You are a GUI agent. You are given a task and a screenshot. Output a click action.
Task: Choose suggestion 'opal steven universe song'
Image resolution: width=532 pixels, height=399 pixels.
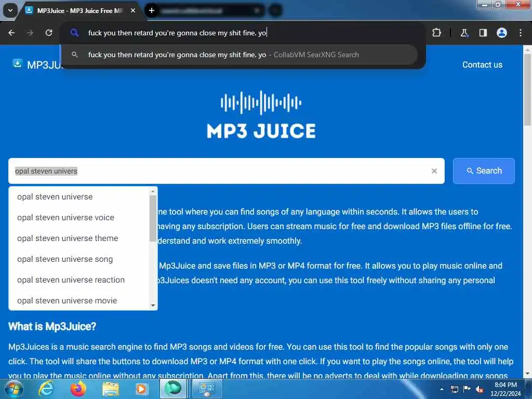pyautogui.click(x=79, y=259)
